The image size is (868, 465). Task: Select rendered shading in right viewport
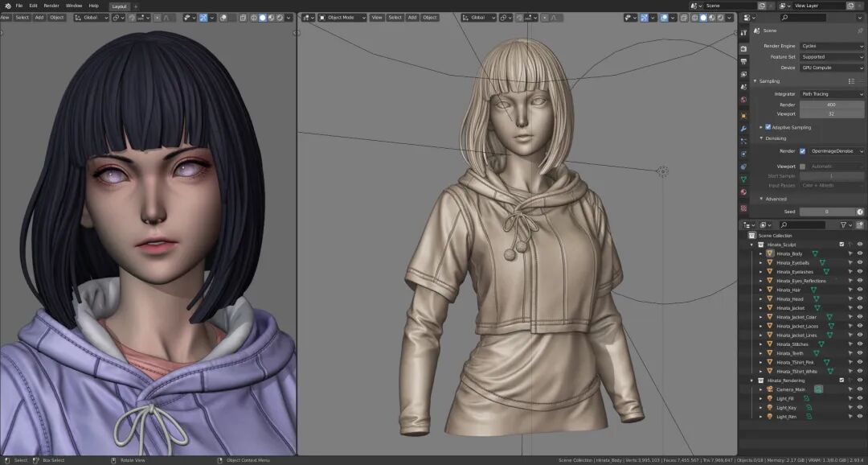point(721,18)
